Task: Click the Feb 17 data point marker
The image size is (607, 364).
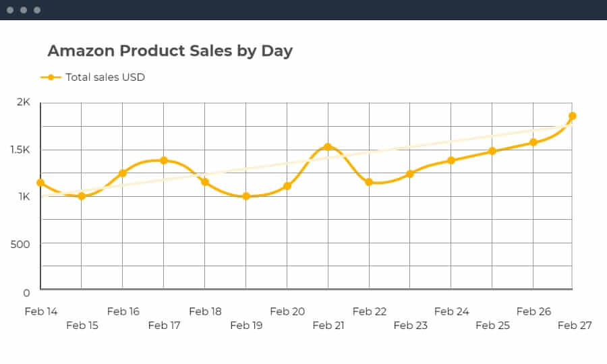Action: (x=164, y=160)
